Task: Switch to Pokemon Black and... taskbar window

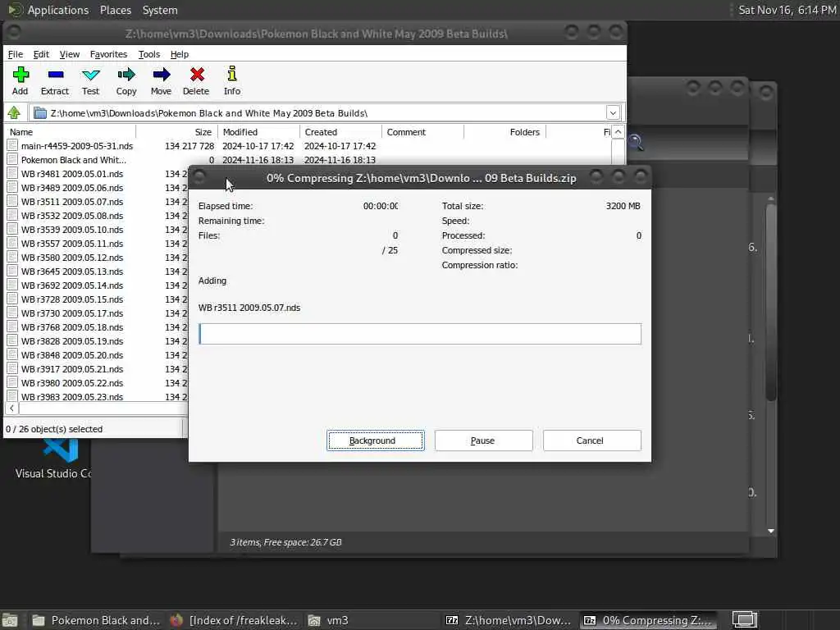Action: 96,620
